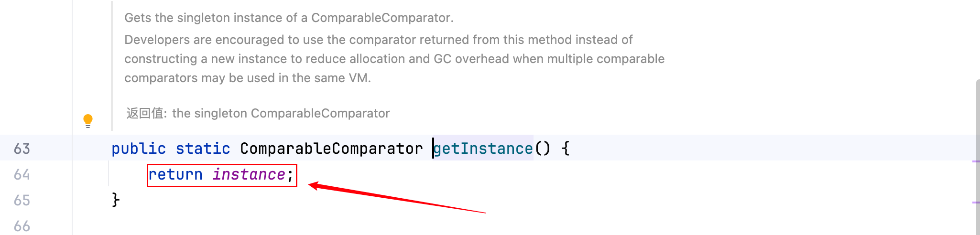Click the yellow lightbulb quick-fix icon
The image size is (980, 235).
click(88, 121)
